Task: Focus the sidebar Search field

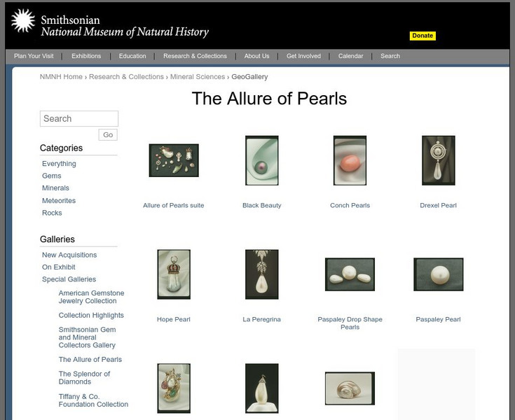Action: click(79, 119)
